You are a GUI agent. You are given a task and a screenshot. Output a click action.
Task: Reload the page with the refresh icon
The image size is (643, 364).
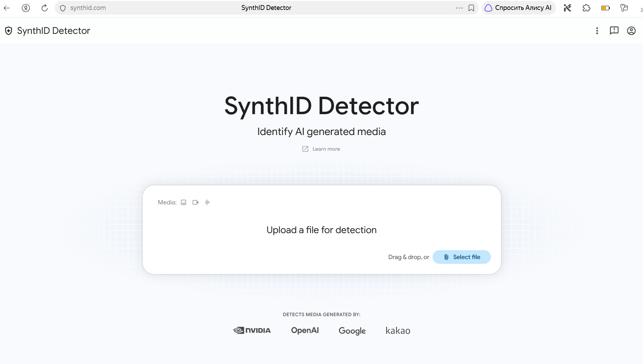pyautogui.click(x=44, y=8)
